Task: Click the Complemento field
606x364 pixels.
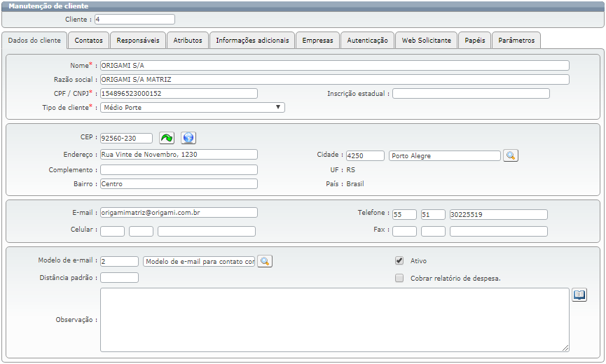Action: point(179,170)
